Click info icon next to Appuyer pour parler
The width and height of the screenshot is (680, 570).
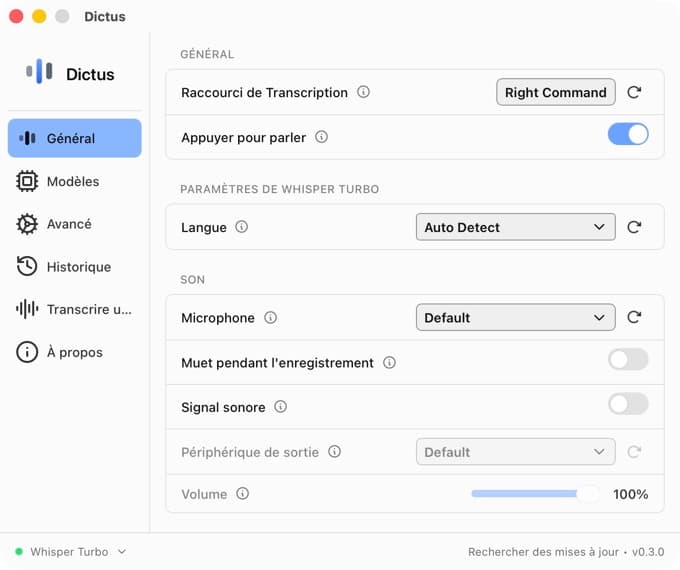(x=321, y=137)
